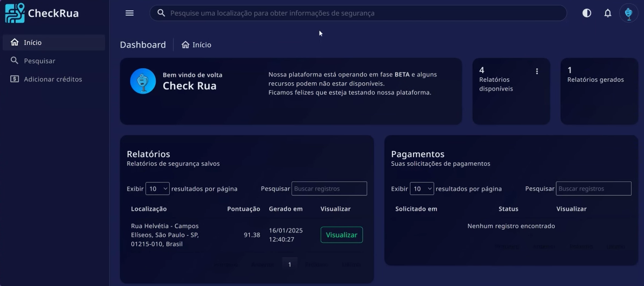Open the Exibir results dropdown in Relatórios
Screen dimensions: 644x286
point(157,188)
